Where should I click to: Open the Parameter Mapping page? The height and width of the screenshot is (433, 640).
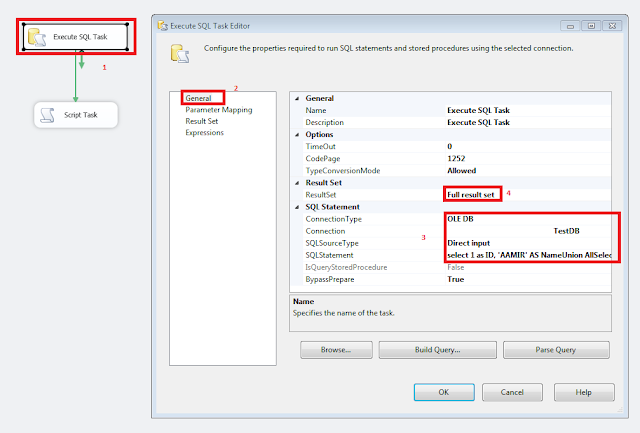coord(219,110)
